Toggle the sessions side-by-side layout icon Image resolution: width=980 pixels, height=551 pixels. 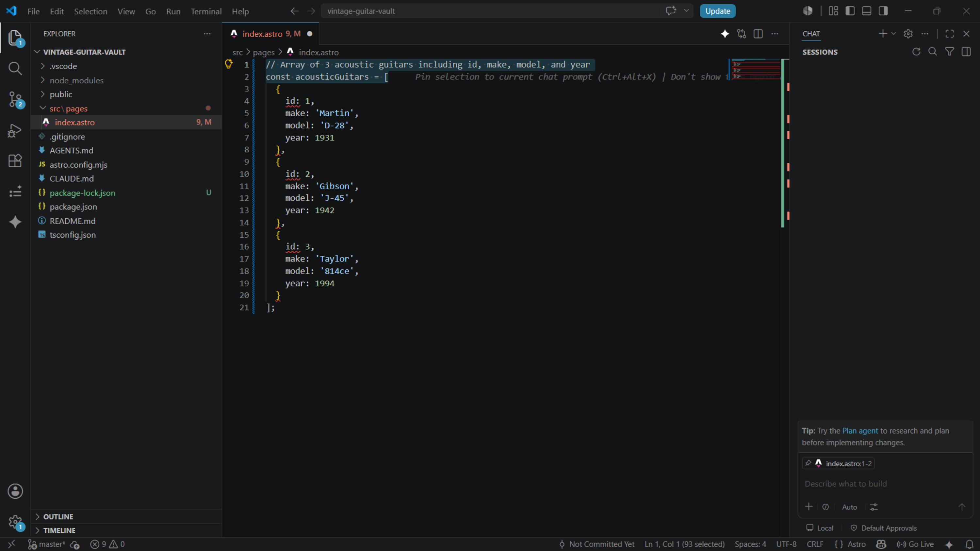[x=966, y=52]
